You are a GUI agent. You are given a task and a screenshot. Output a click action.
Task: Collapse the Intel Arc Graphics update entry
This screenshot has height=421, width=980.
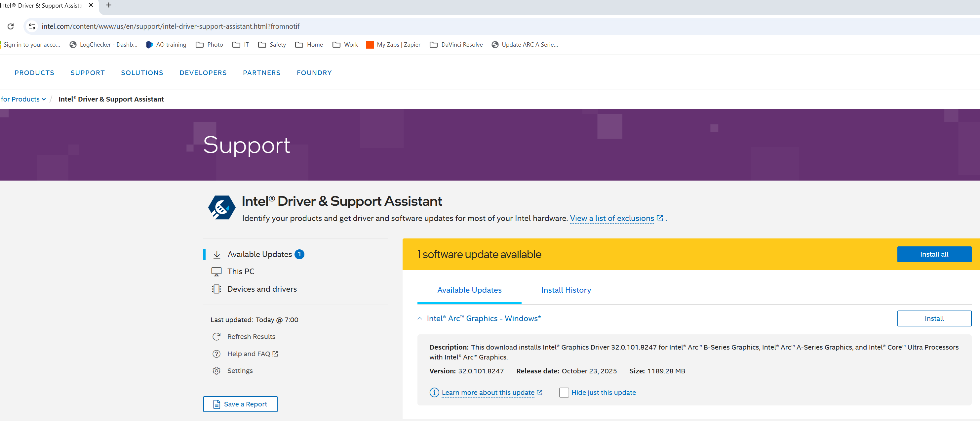pos(420,318)
